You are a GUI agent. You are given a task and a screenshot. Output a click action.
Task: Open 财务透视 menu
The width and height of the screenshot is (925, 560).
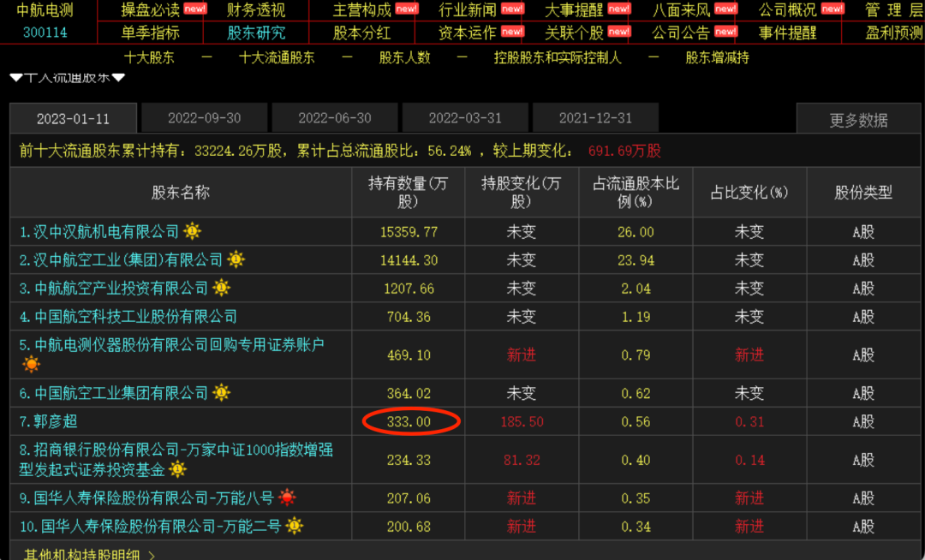pyautogui.click(x=256, y=10)
